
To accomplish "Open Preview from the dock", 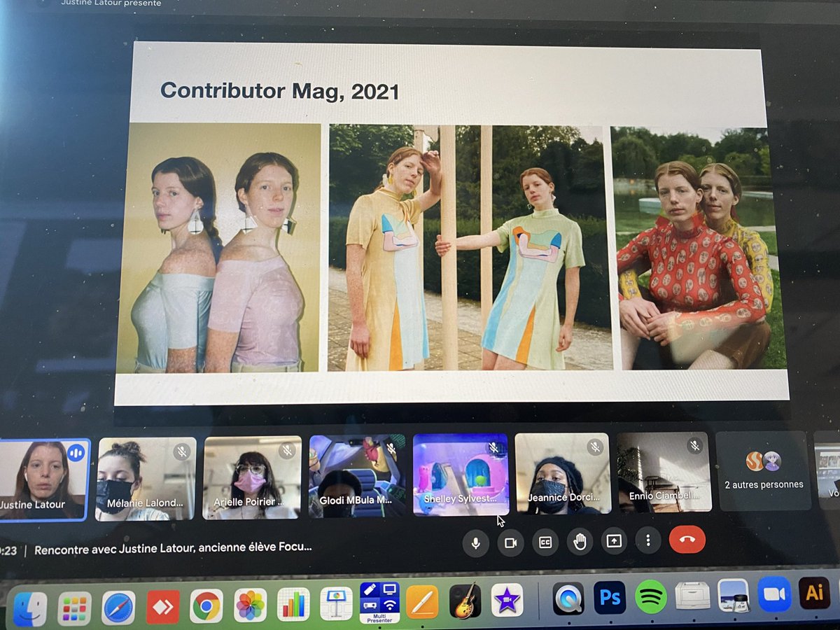I will coord(734,596).
